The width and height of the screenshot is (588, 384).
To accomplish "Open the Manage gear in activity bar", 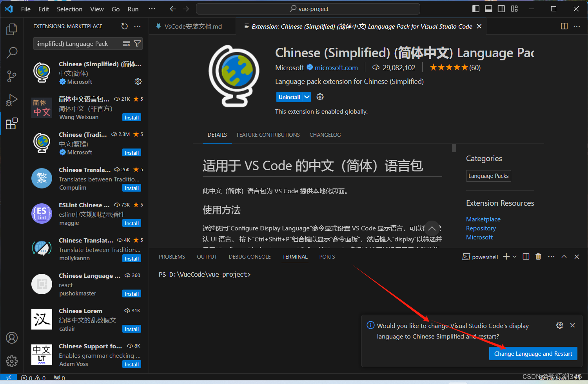I will 12,361.
